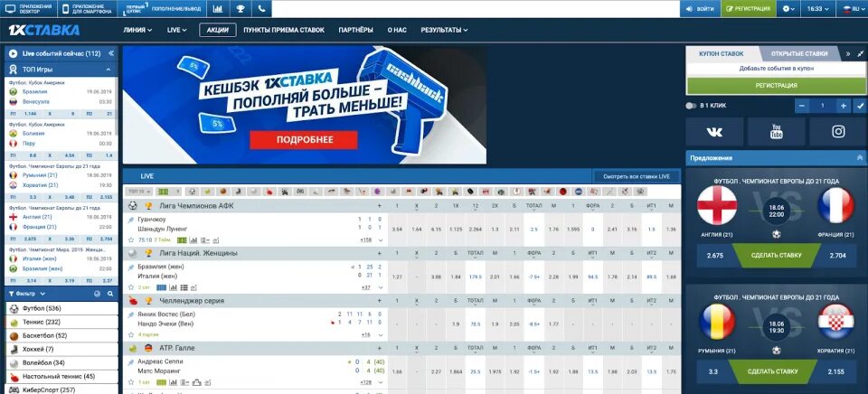
Task: Open the settings gear dropdown
Action: pyautogui.click(x=788, y=9)
